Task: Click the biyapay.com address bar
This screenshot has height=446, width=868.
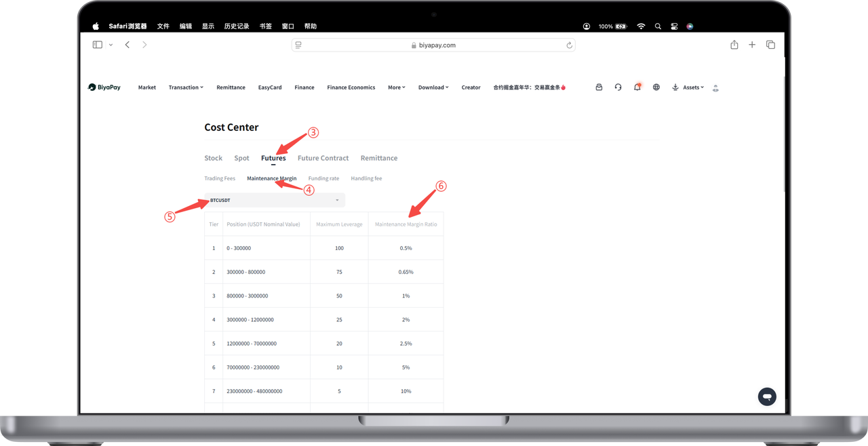Action: point(433,45)
